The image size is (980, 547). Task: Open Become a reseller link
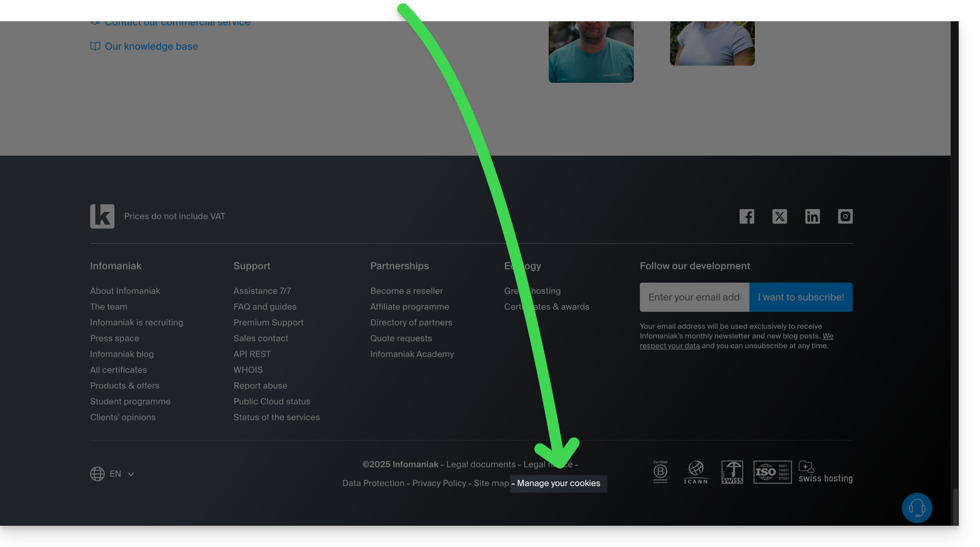(x=406, y=291)
